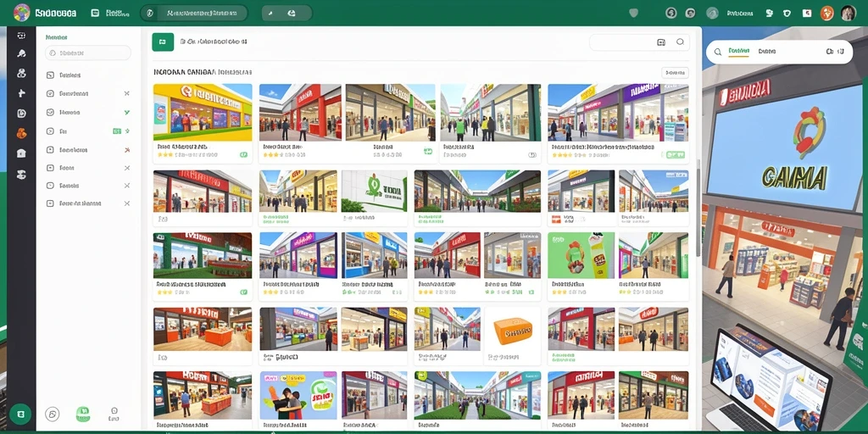The image size is (868, 434).
Task: Click the green square icon above the gallery
Action: (x=163, y=42)
